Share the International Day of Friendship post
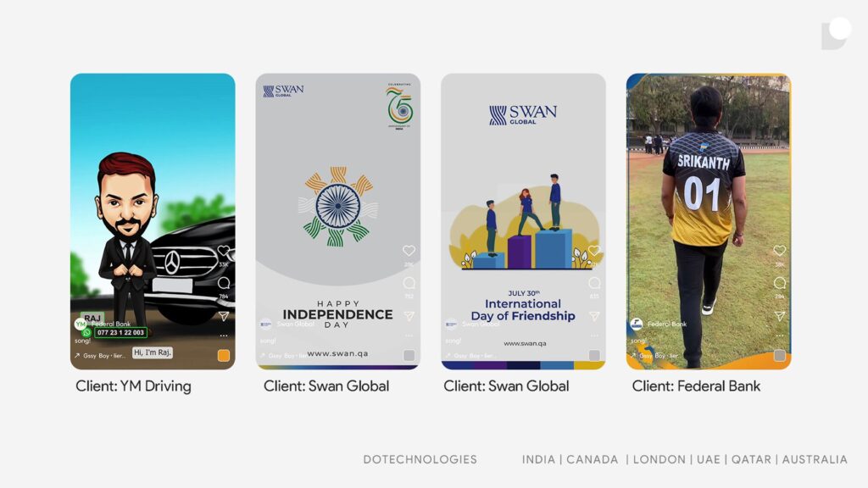The width and height of the screenshot is (868, 488). [x=594, y=316]
